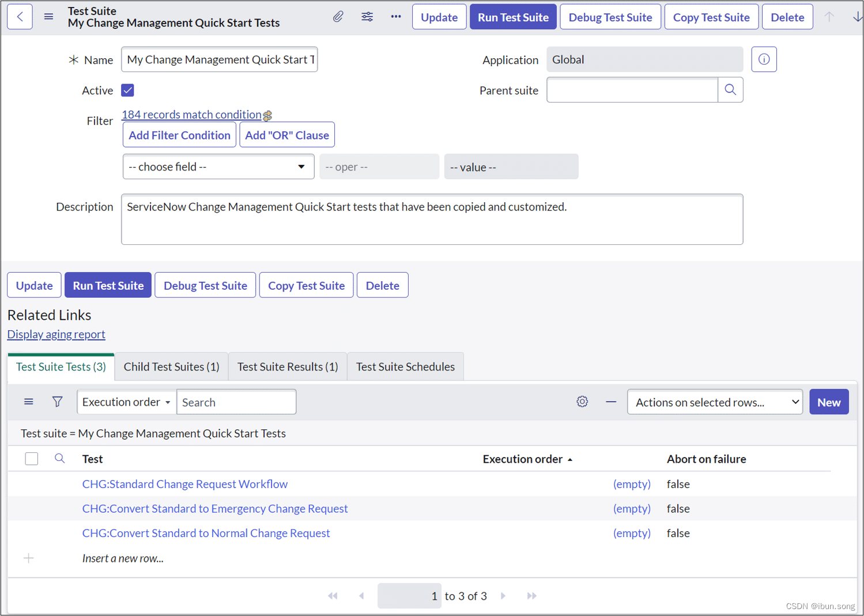The width and height of the screenshot is (864, 616).
Task: Uncheck the Active checkbox
Action: pyautogui.click(x=128, y=90)
